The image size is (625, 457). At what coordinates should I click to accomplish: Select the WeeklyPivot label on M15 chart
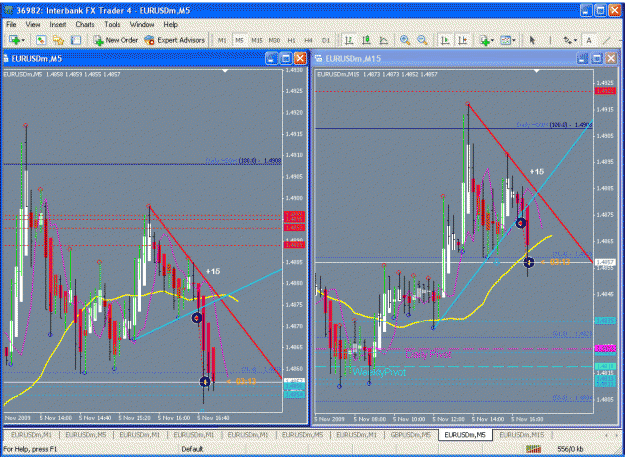pos(379,372)
